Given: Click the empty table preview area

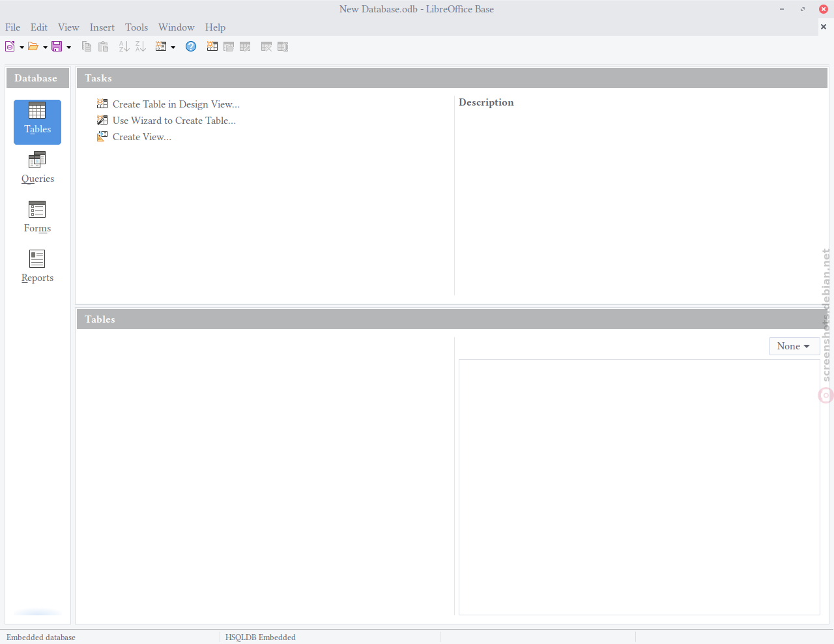Looking at the screenshot, I should pos(639,487).
